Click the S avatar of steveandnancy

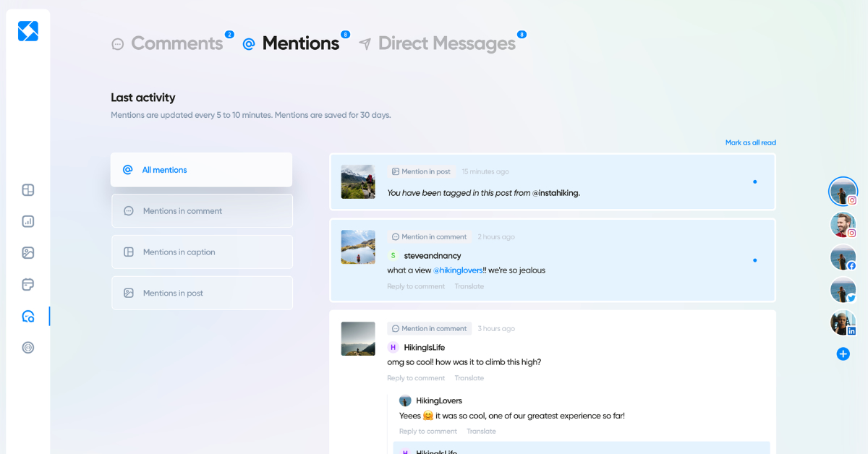[x=393, y=255]
